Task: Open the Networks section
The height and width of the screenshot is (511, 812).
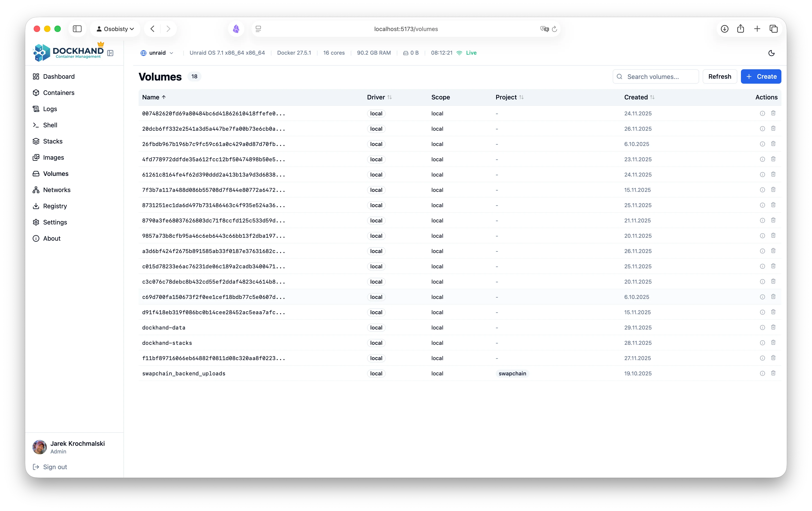Action: tap(57, 190)
